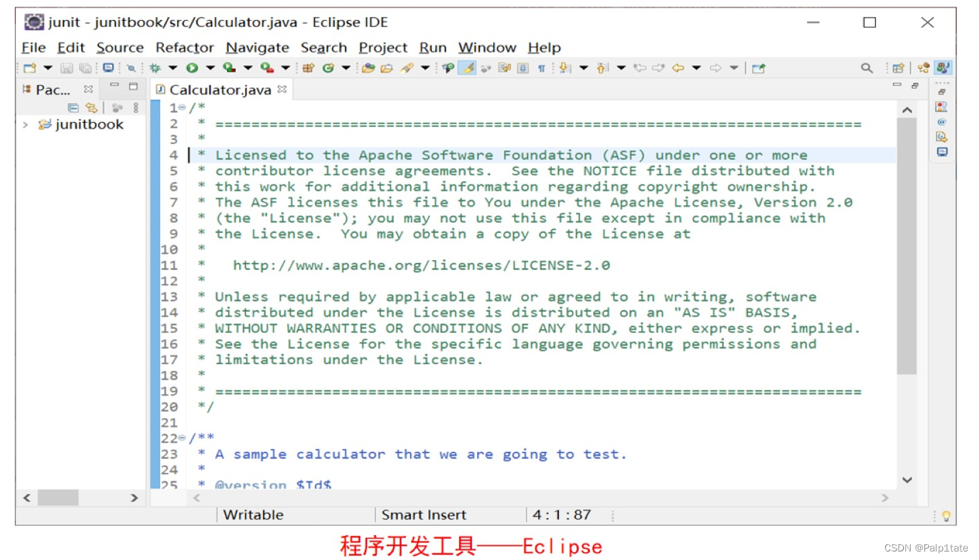Click the Package Explorer horizontal scrollbar thumb
Viewport: 979px width, 560px height.
(x=58, y=497)
